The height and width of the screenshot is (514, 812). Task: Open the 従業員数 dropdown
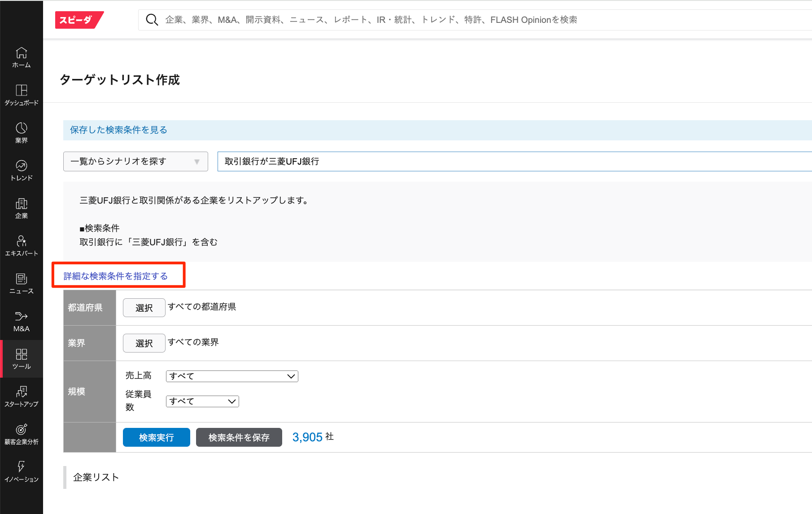(202, 401)
